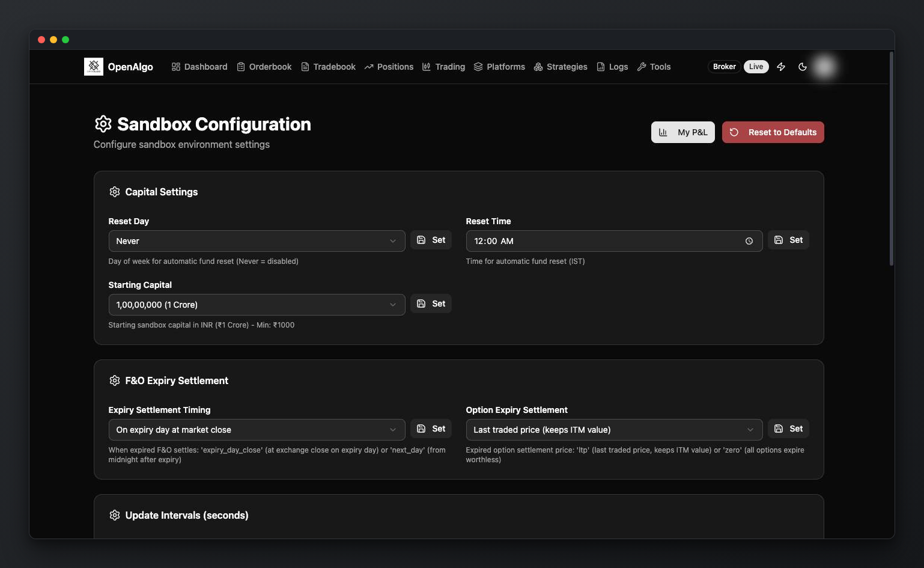The image size is (924, 568).
Task: Click the Orderbook clipboard icon
Action: (x=241, y=67)
